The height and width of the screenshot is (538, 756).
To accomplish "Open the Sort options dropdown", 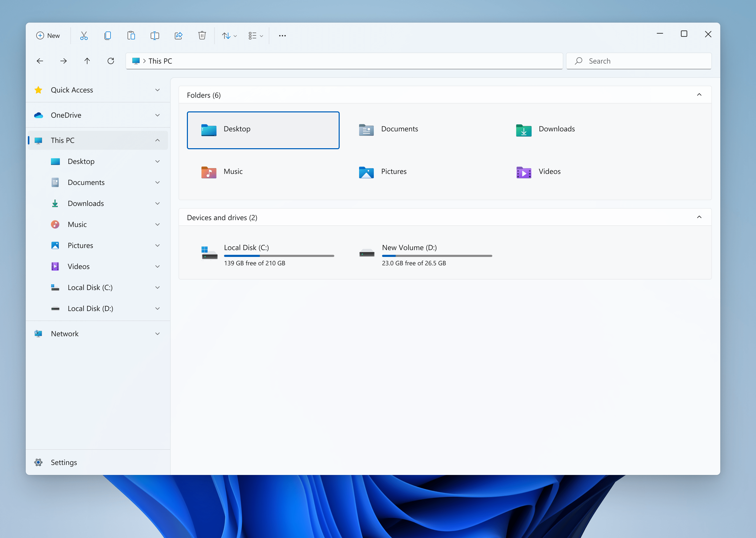I will coord(229,35).
